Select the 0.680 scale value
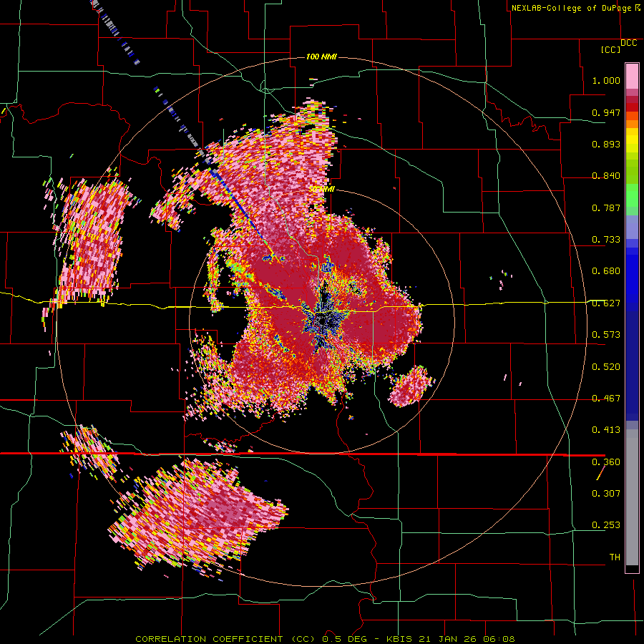This screenshot has height=644, width=644. coord(606,271)
